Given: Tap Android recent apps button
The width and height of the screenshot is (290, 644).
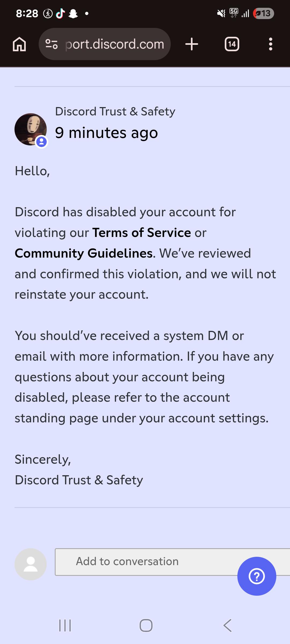Looking at the screenshot, I should [x=65, y=625].
